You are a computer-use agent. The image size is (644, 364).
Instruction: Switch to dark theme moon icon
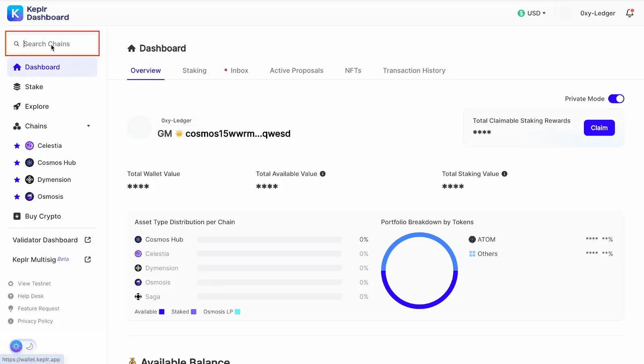(29, 346)
